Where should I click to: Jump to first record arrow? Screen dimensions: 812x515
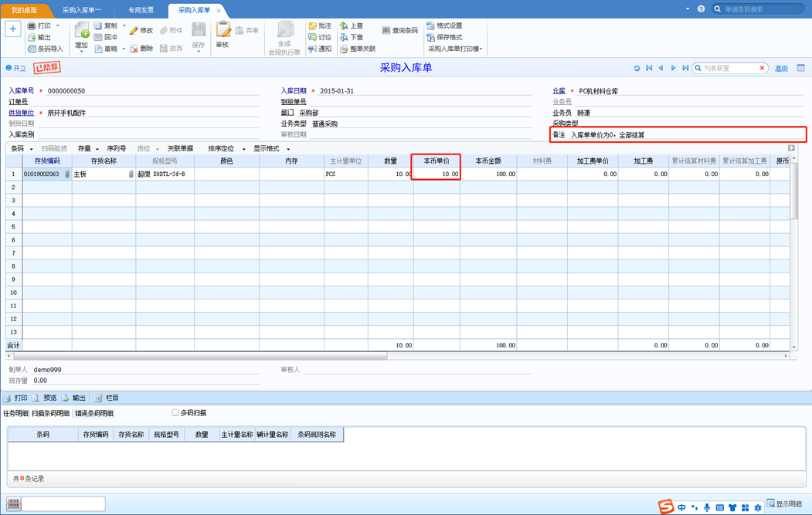coord(649,68)
